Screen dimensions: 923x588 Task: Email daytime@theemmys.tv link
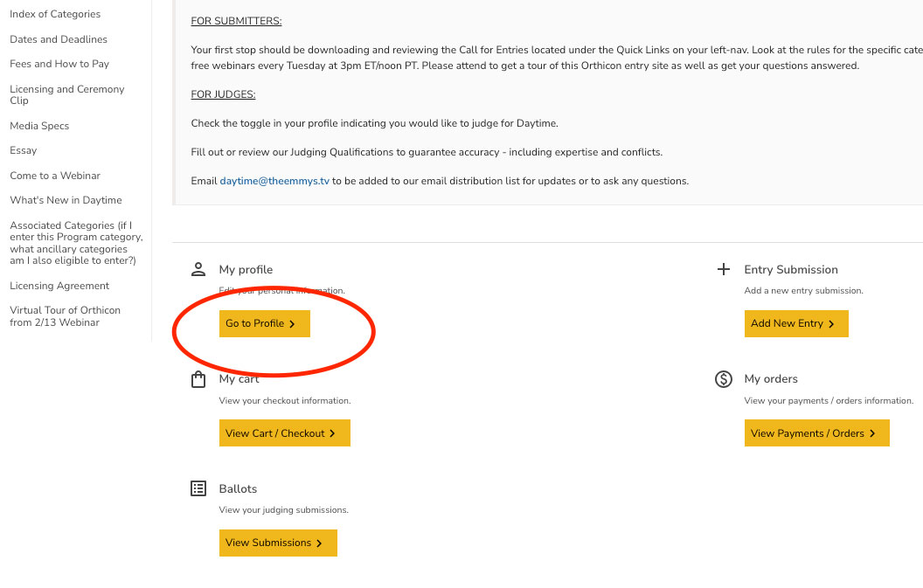(274, 181)
